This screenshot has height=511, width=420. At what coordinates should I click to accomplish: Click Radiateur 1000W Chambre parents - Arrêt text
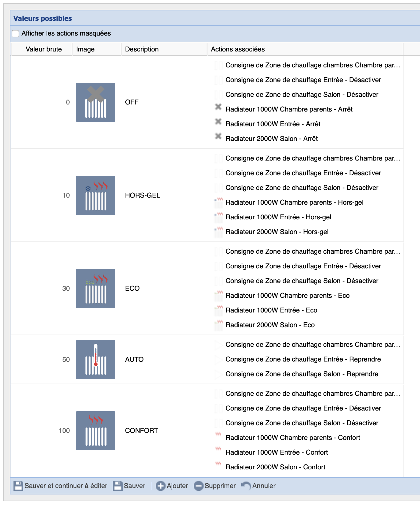[289, 109]
